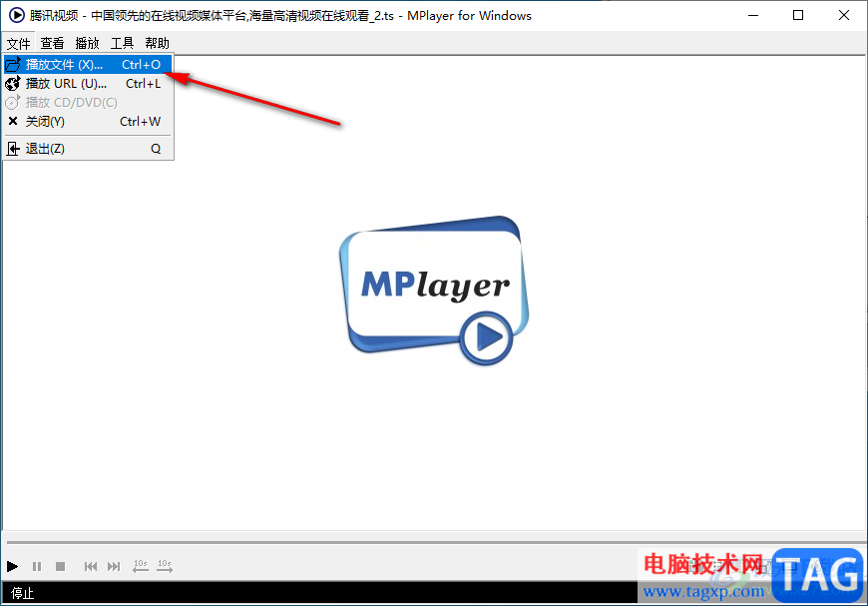Skip to previous track
The image size is (868, 606).
coord(90,566)
